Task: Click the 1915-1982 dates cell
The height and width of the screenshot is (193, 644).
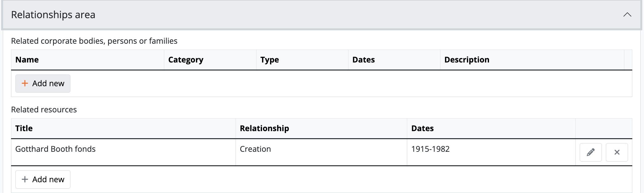Action: tap(430, 149)
